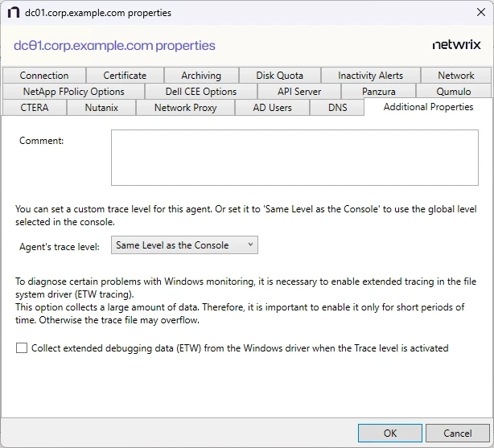Click the Netwrix logo in header
This screenshot has width=494, height=448.
[455, 46]
